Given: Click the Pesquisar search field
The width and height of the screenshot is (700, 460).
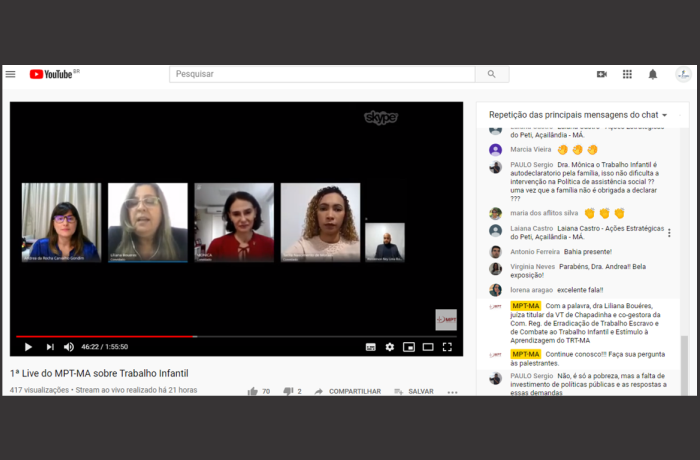Looking at the screenshot, I should [322, 74].
